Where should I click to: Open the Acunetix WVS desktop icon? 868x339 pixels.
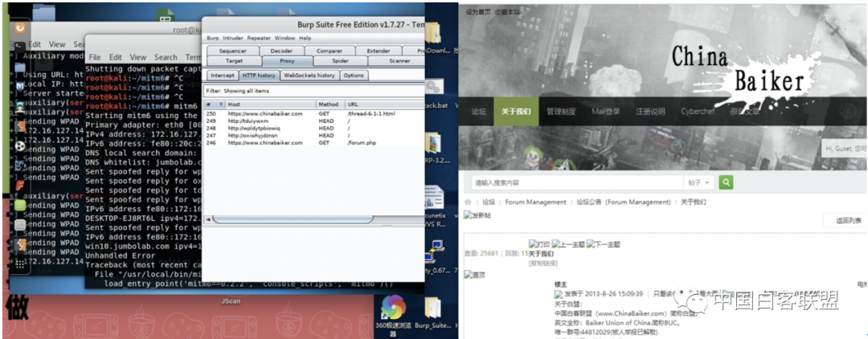click(433, 206)
